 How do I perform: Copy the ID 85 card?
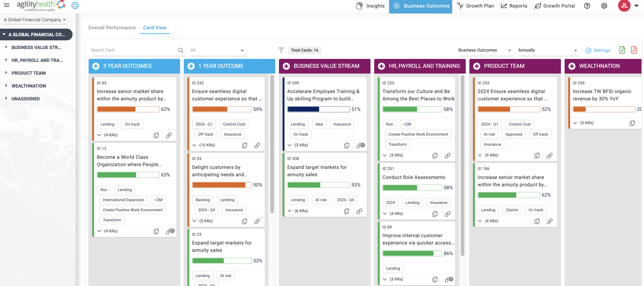(x=156, y=135)
